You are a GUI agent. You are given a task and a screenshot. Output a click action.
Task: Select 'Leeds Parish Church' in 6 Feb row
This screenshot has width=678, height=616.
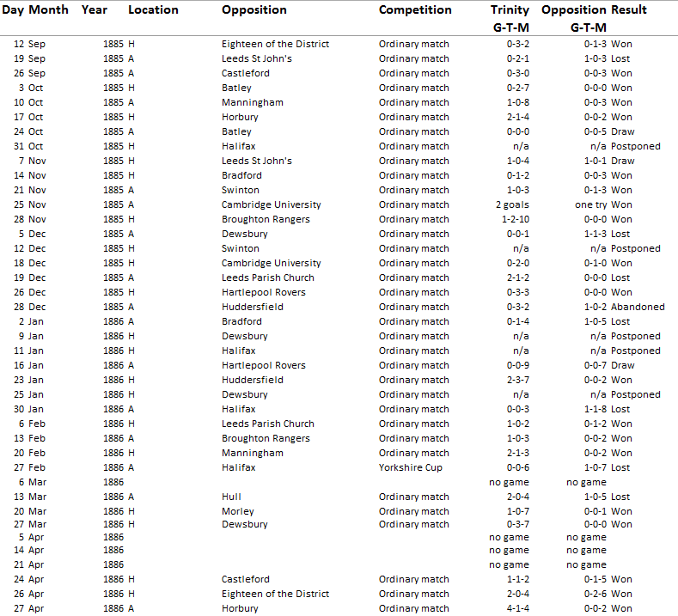click(267, 424)
